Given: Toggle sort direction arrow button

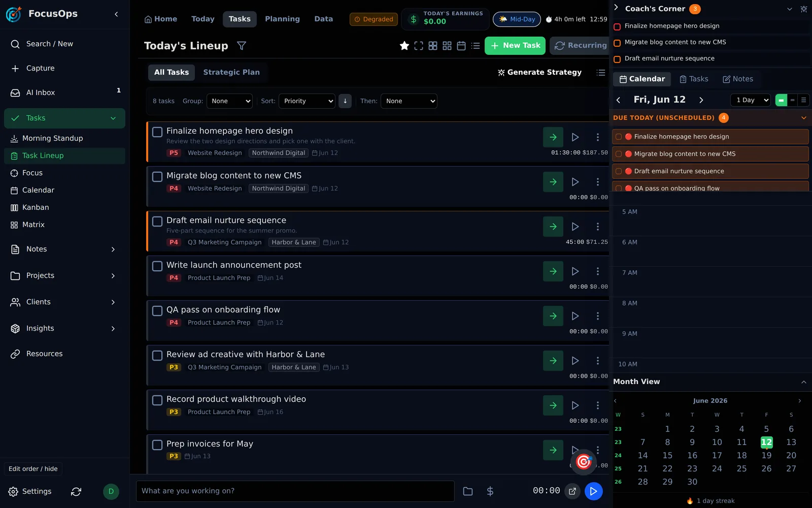Looking at the screenshot, I should coord(345,101).
